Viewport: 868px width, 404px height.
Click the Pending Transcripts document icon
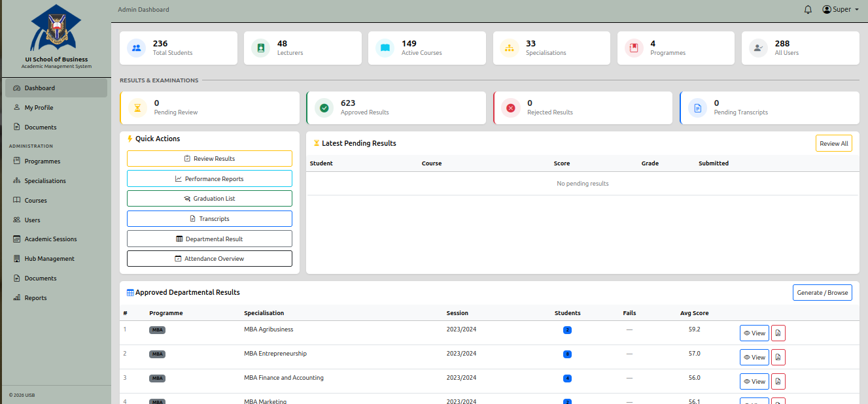[697, 108]
